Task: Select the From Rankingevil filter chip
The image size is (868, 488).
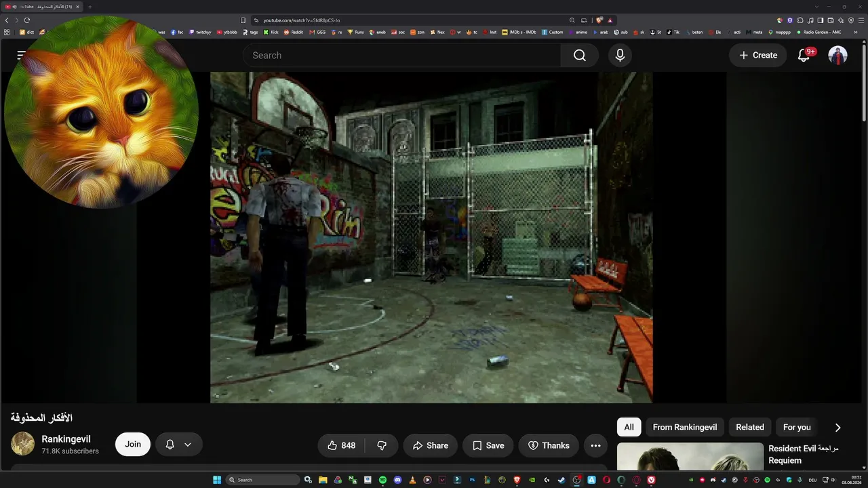Action: (685, 427)
